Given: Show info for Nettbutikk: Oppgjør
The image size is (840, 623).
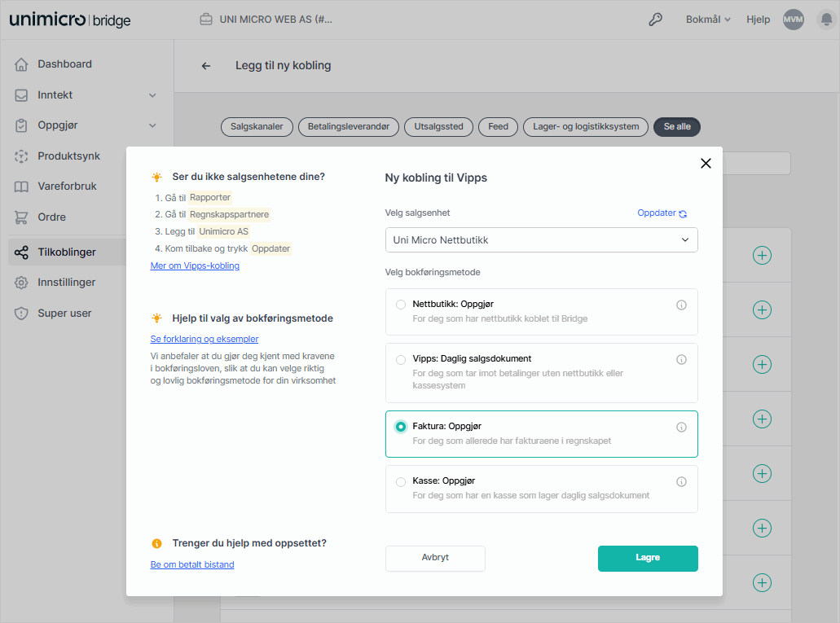Looking at the screenshot, I should 681,305.
